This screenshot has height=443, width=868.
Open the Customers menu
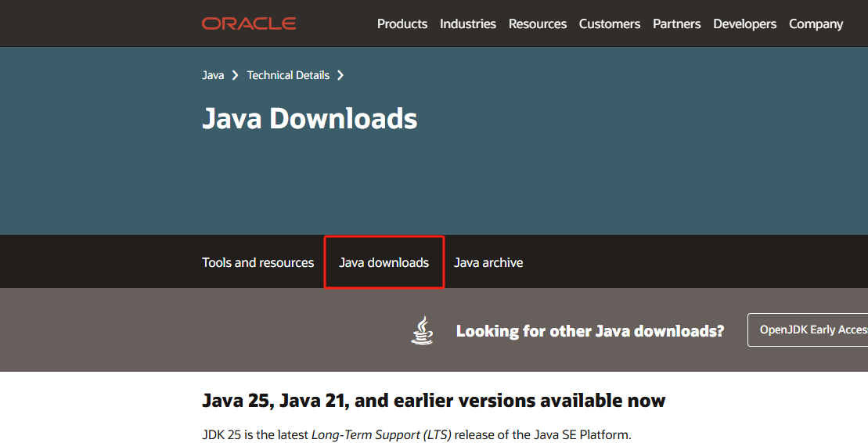point(610,23)
